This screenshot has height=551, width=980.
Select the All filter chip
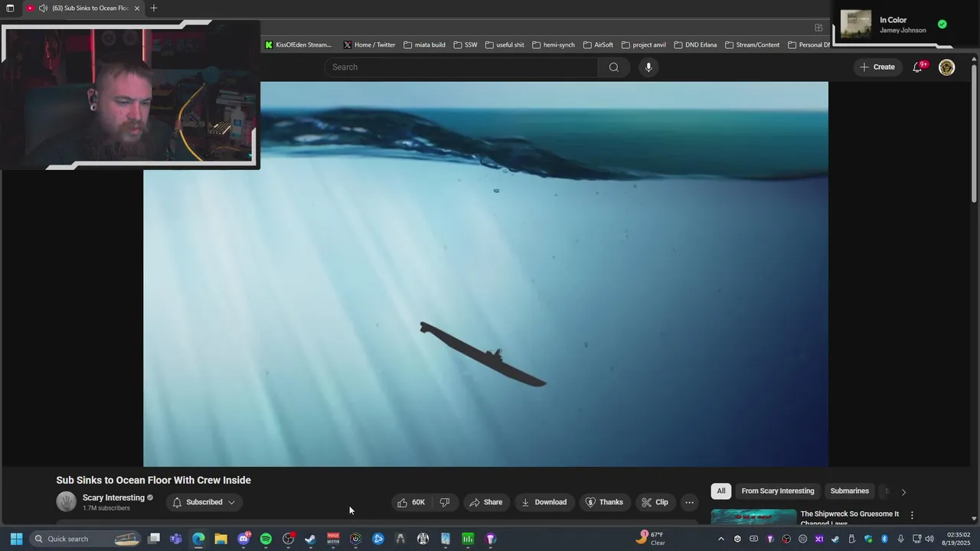[x=720, y=491]
